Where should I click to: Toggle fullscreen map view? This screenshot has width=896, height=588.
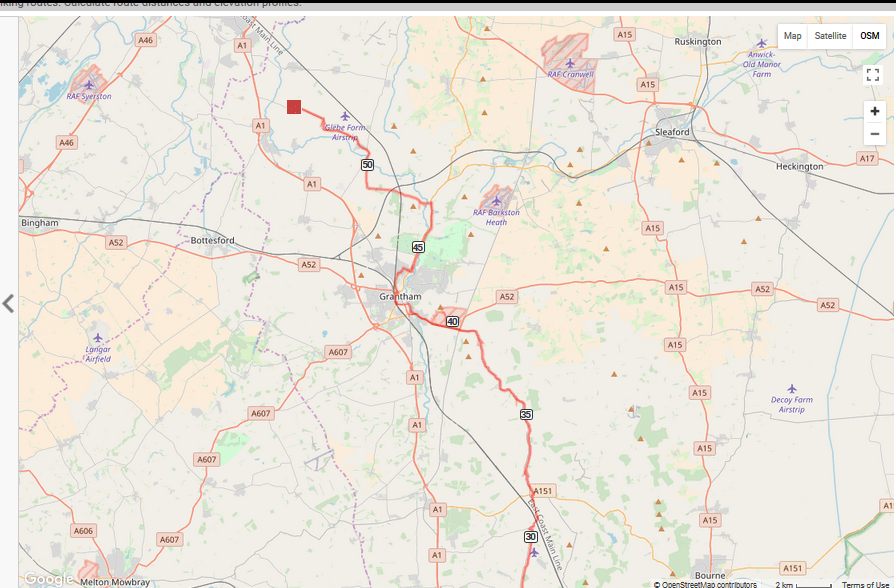click(x=873, y=75)
